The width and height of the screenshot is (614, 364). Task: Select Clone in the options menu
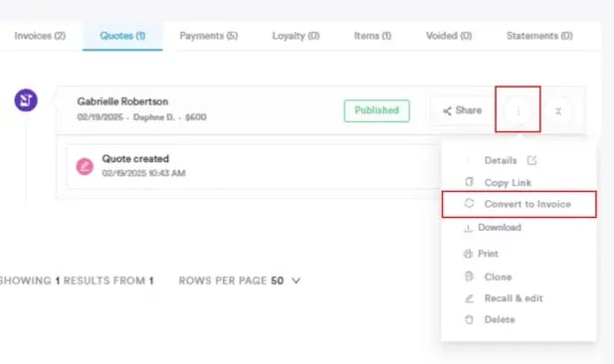(x=499, y=277)
